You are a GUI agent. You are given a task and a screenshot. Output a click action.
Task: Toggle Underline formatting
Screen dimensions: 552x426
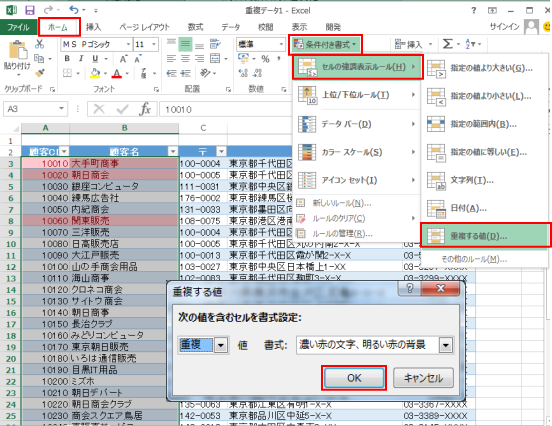(x=95, y=59)
